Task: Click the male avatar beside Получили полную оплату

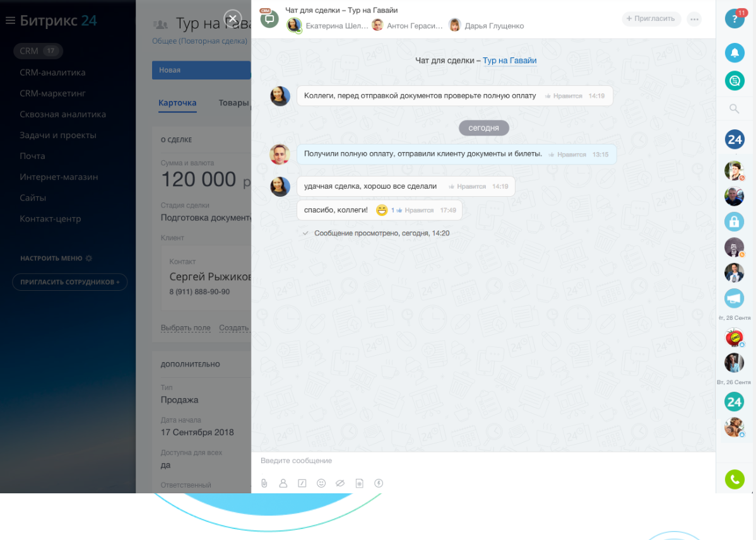Action: pos(279,155)
